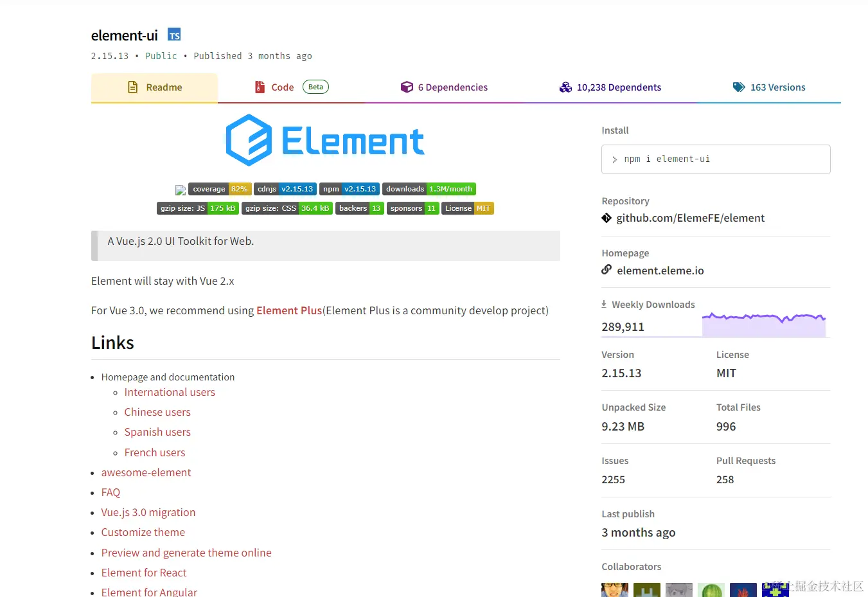The width and height of the screenshot is (868, 597).
Task: Click the element-ui package title
Action: click(124, 35)
